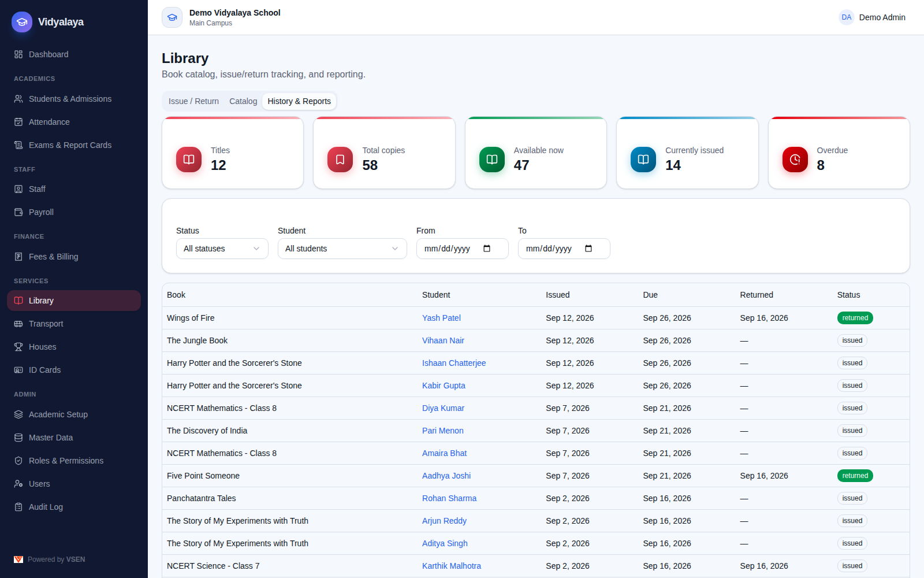This screenshot has height=578, width=924.
Task: Click the To date input field
Action: 564,249
